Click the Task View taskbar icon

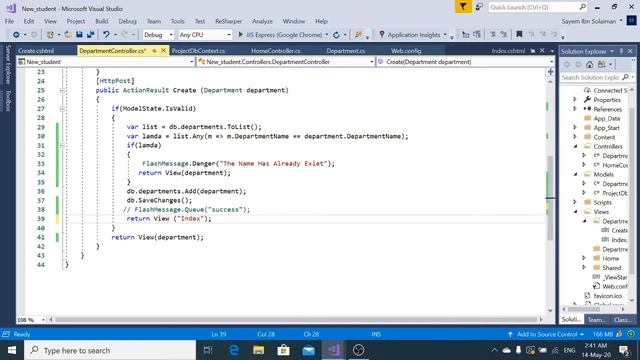(208, 350)
